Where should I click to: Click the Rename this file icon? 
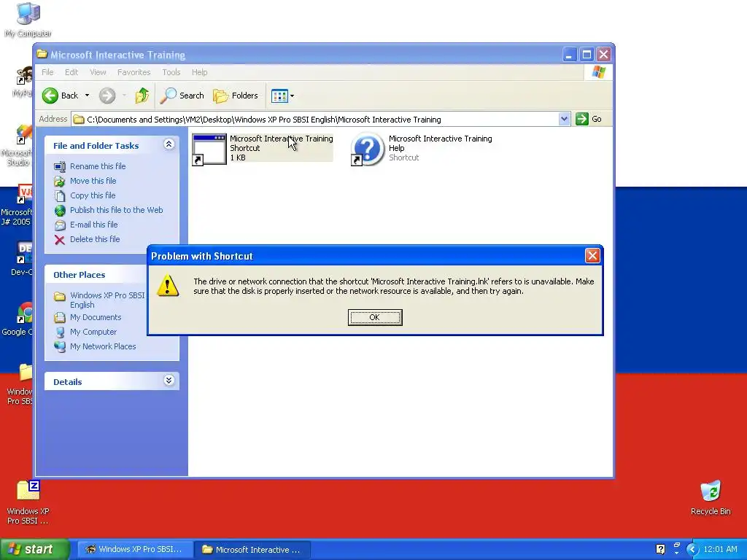coord(60,167)
